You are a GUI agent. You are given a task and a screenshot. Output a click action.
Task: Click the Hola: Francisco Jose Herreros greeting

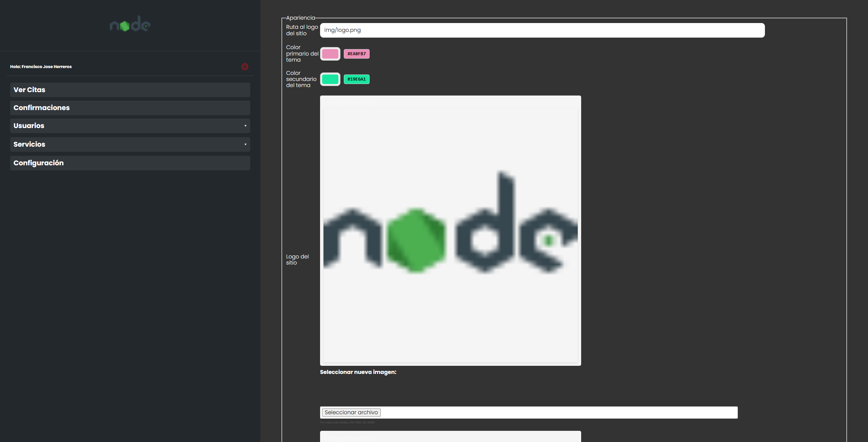(41, 67)
